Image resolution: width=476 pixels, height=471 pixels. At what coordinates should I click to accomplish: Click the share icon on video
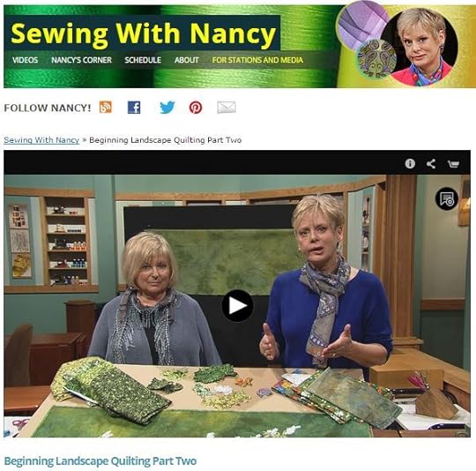tap(431, 164)
